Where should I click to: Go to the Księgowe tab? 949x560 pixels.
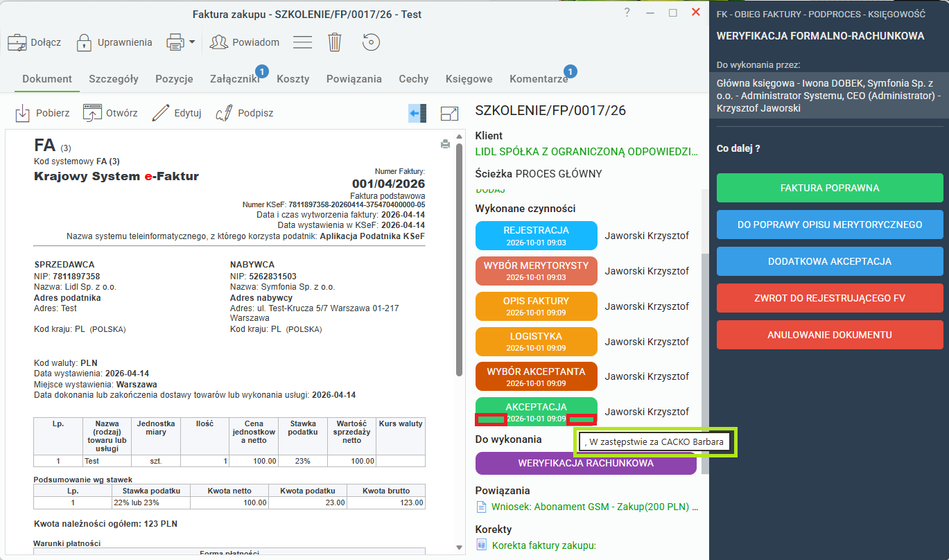pos(469,79)
